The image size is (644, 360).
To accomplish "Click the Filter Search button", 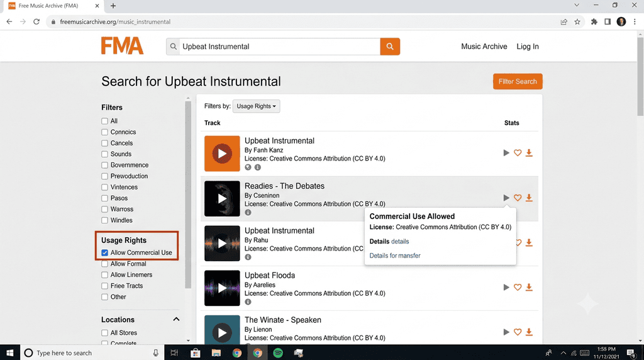I will pyautogui.click(x=518, y=81).
